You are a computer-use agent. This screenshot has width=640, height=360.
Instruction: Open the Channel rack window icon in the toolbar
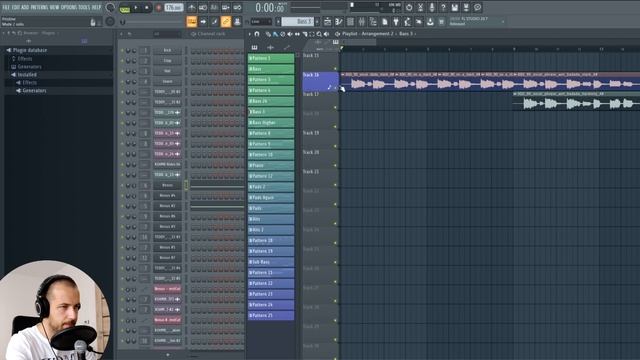[x=350, y=22]
